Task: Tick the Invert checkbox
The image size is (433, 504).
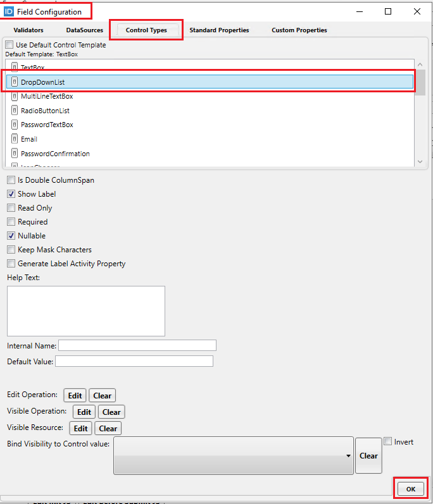Action: [388, 441]
